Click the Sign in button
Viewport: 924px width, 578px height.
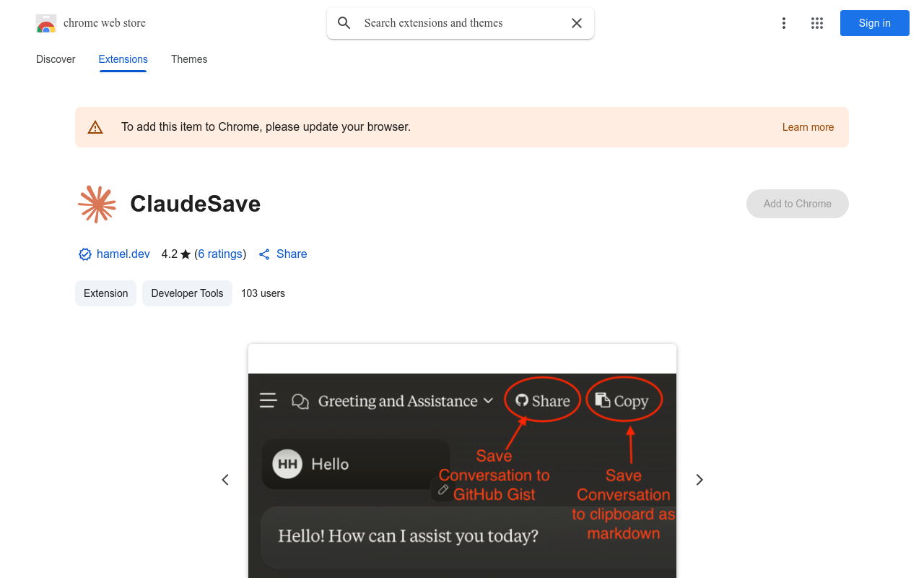click(x=875, y=23)
